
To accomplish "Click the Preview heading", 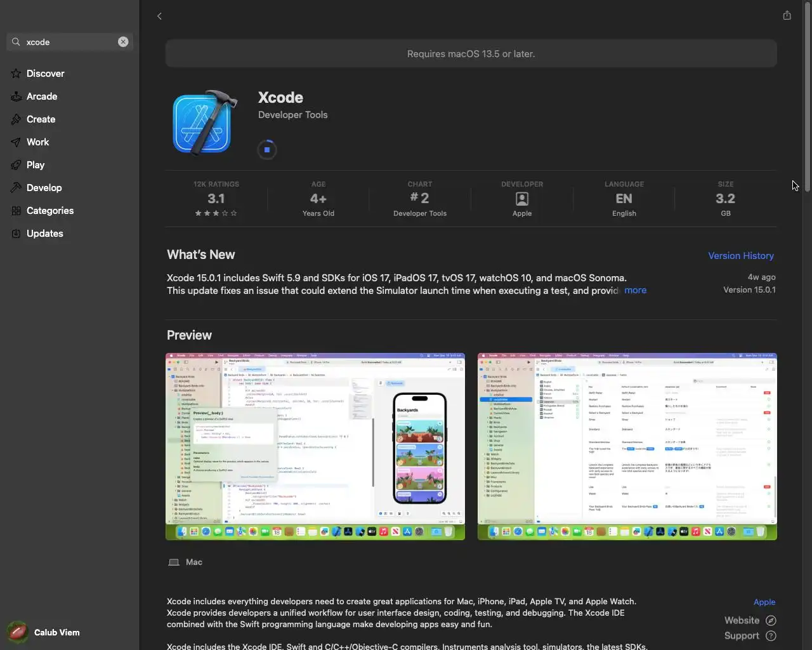I will (x=189, y=335).
